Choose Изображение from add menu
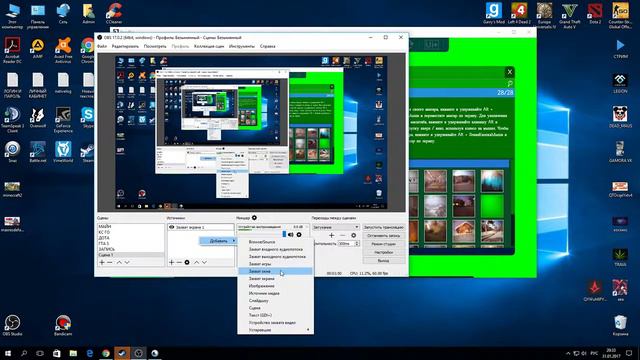 275,286
